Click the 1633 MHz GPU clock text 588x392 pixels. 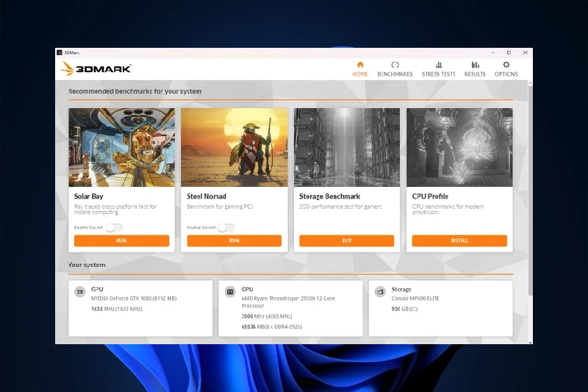[x=117, y=309]
